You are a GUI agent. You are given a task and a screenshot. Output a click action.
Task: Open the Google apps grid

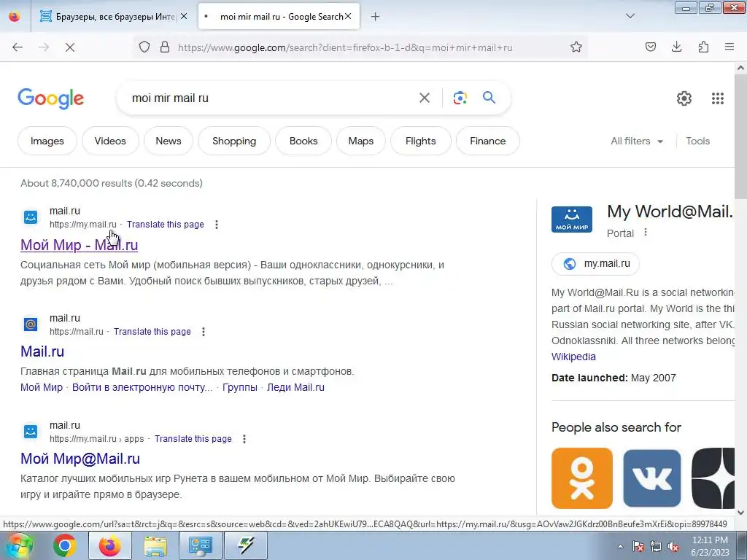point(718,98)
